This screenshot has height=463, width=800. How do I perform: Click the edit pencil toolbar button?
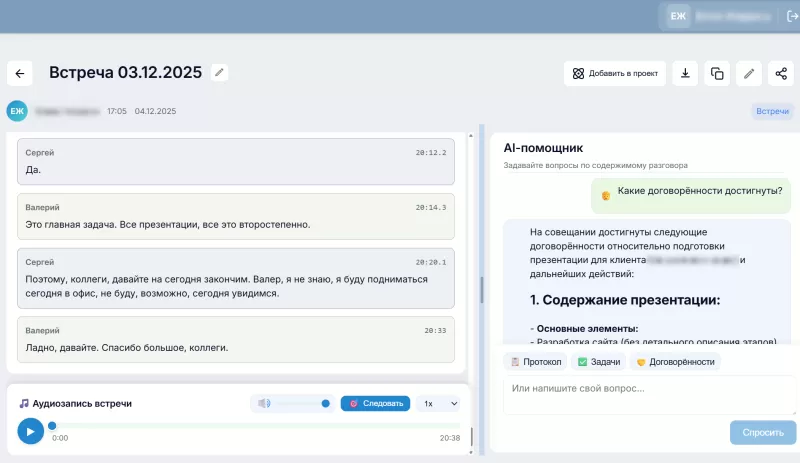(x=748, y=73)
